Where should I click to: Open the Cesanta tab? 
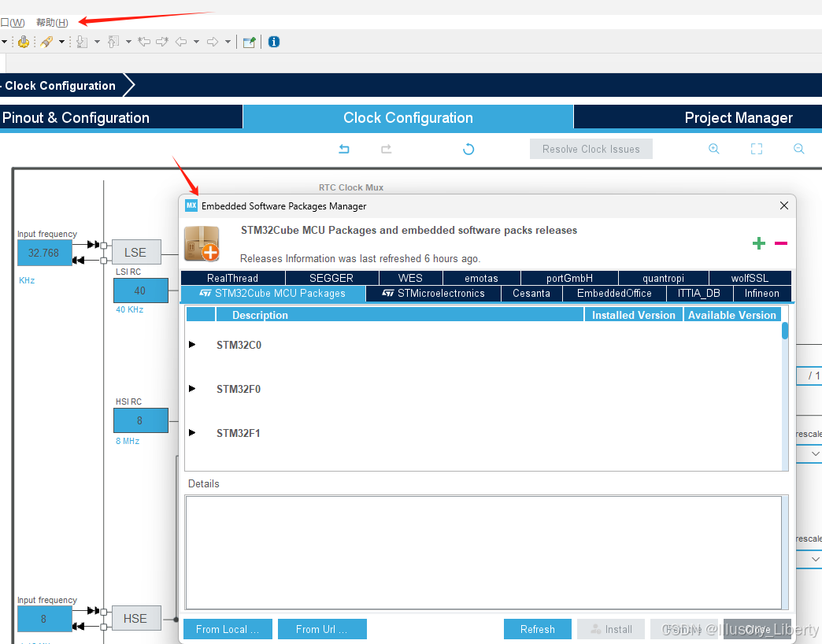coord(531,294)
